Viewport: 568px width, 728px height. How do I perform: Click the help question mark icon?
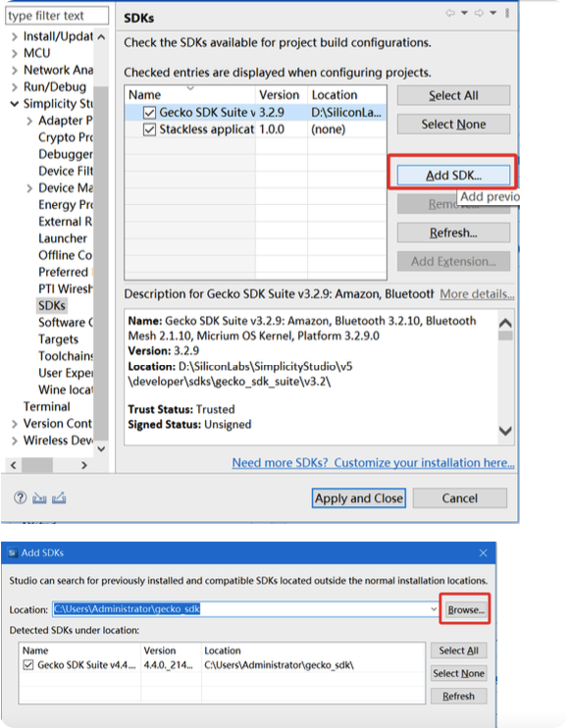click(20, 497)
